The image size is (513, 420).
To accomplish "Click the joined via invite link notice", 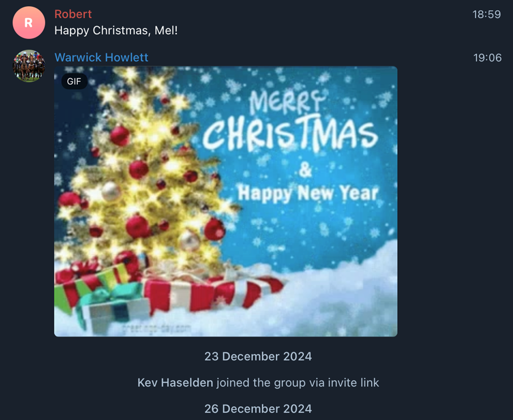I will click(258, 382).
